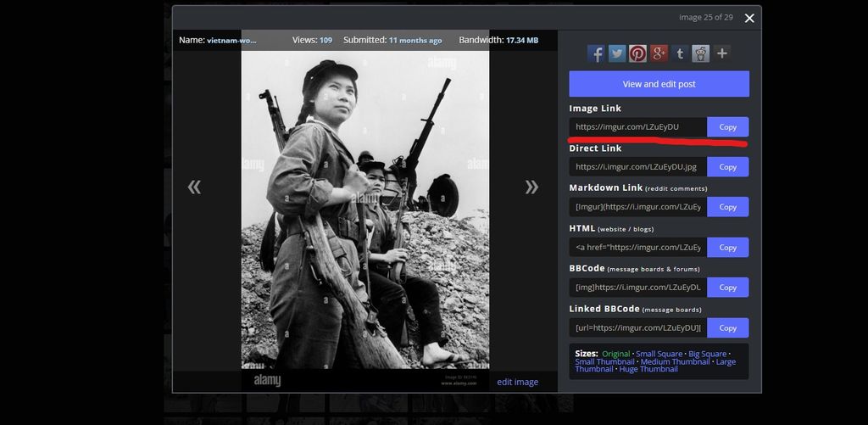
Task: Copy the Direct Link URL
Action: tap(728, 167)
